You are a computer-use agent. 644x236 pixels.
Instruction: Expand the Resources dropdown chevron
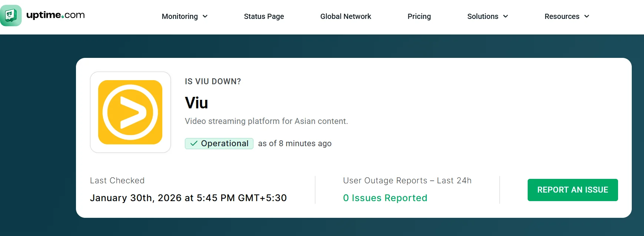click(x=587, y=16)
